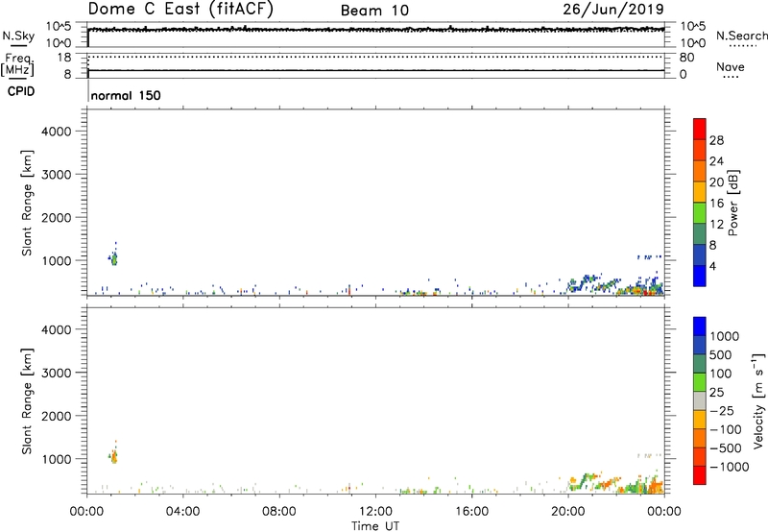Click the '18' frequency axis value
The height and width of the screenshot is (532, 768).
pos(64,58)
